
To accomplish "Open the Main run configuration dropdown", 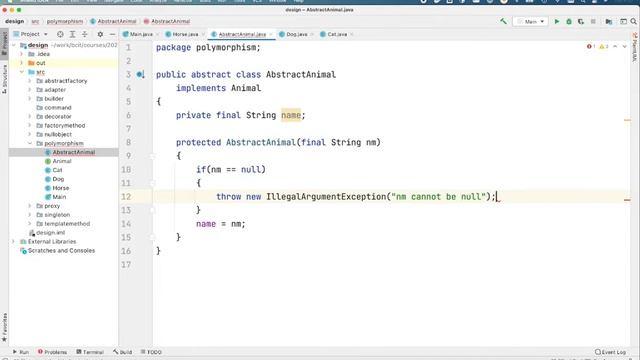I will [531, 21].
